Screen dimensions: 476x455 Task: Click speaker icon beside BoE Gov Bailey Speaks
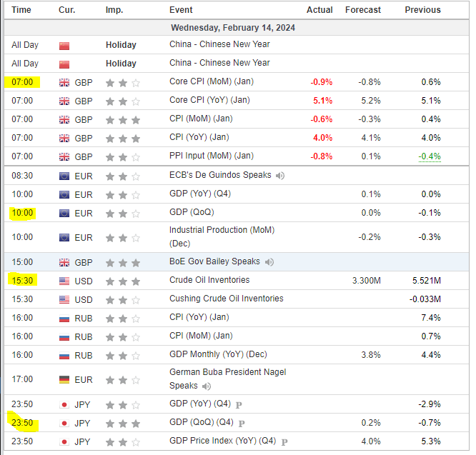pos(269,261)
